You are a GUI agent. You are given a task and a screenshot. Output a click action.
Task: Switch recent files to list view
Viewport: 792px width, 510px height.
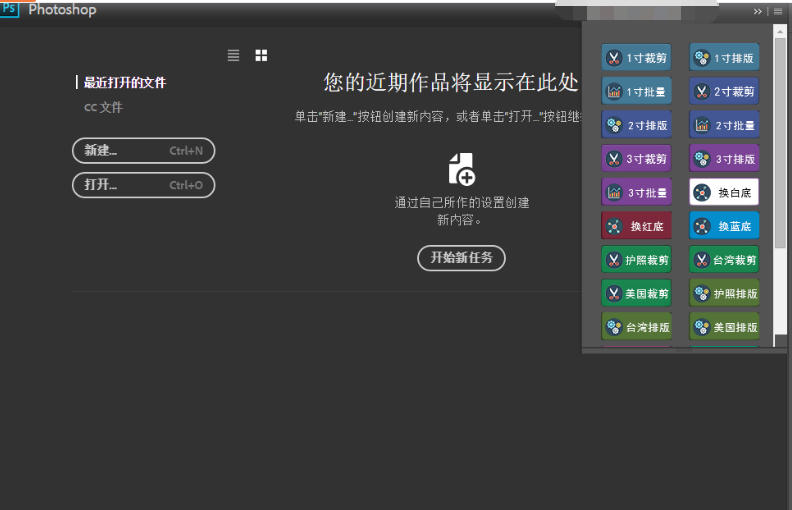tap(233, 55)
